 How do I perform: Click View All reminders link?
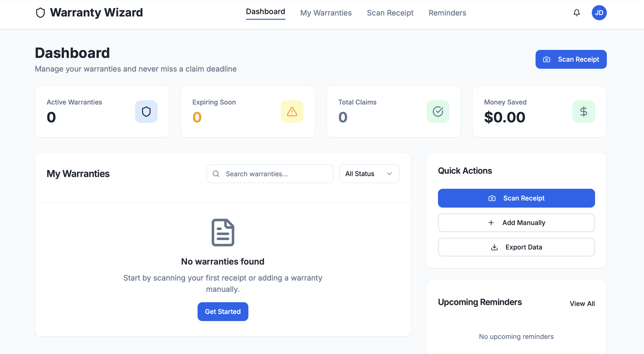coord(582,303)
